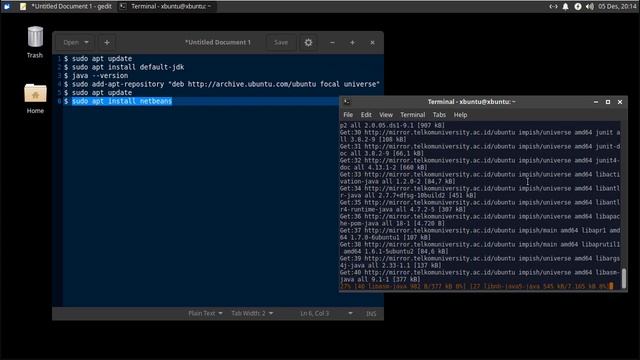The image size is (640, 360).
Task: Open gedit's gear settings menu
Action: (x=308, y=42)
